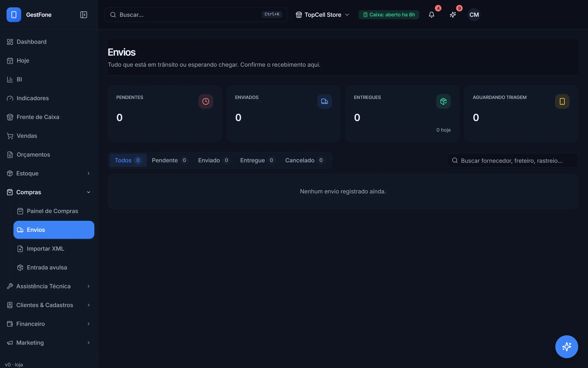Click the BI bar chart icon

[x=10, y=79]
